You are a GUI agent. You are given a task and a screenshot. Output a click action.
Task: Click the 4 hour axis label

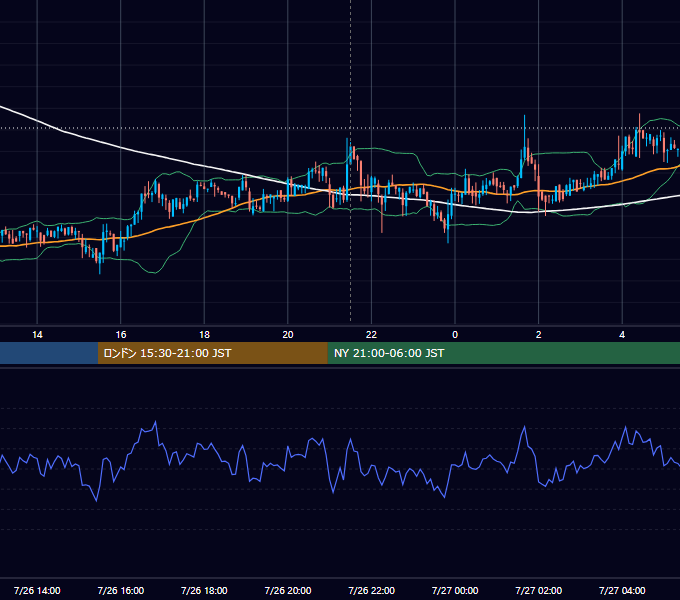(x=622, y=335)
